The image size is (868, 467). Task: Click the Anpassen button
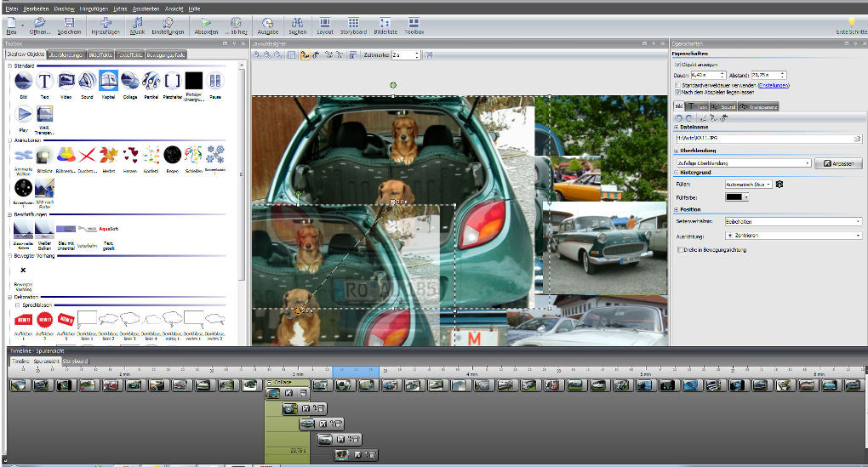[x=838, y=162]
